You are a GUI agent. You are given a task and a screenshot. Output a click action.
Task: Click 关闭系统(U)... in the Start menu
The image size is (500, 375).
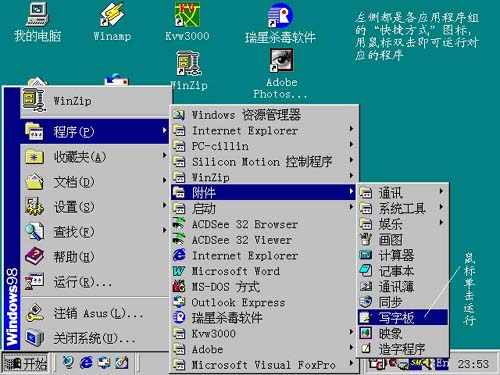tap(95, 338)
